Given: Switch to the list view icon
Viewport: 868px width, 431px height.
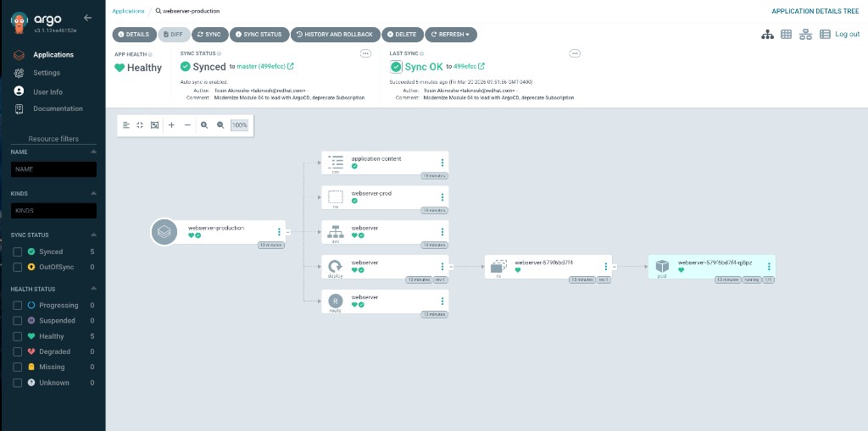Looking at the screenshot, I should tap(825, 34).
